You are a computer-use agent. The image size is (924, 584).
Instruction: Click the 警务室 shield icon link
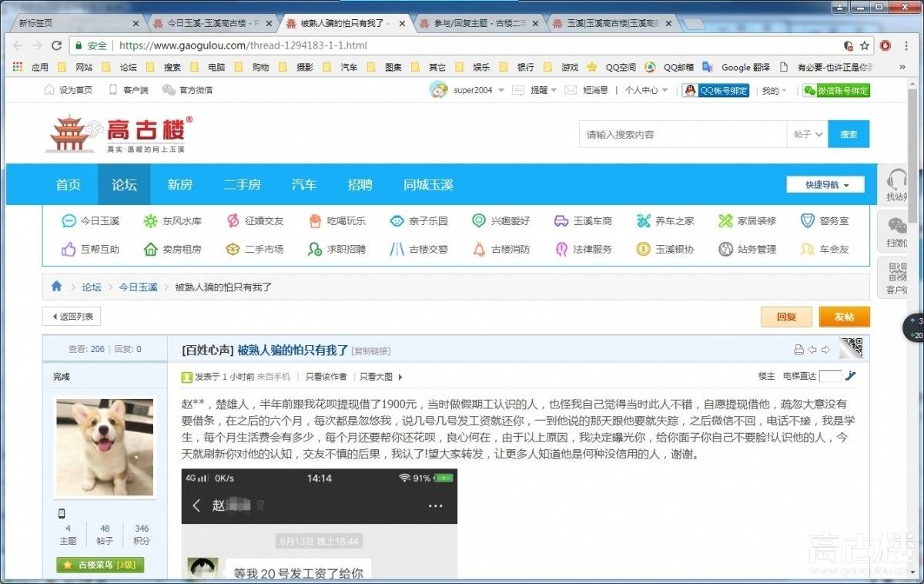coord(807,221)
